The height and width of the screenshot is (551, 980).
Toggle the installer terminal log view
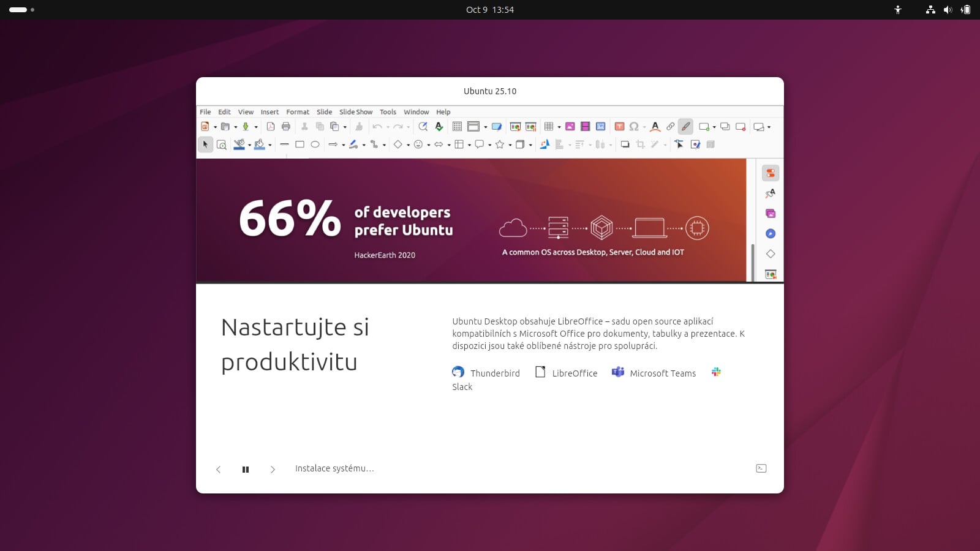click(761, 468)
